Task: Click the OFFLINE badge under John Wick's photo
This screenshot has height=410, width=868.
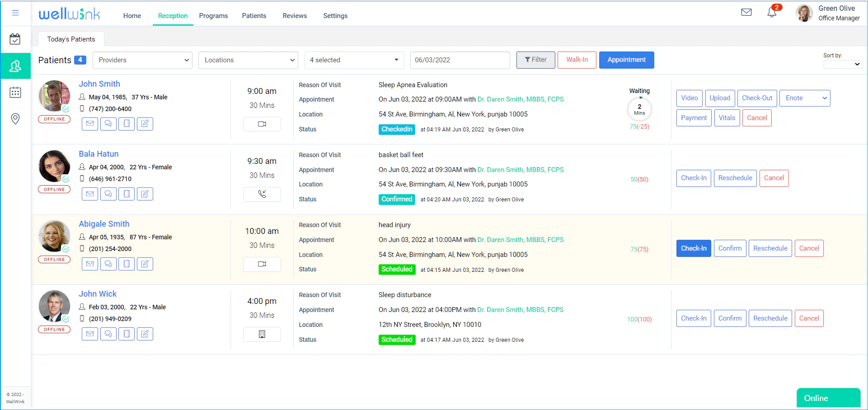Action: point(54,329)
